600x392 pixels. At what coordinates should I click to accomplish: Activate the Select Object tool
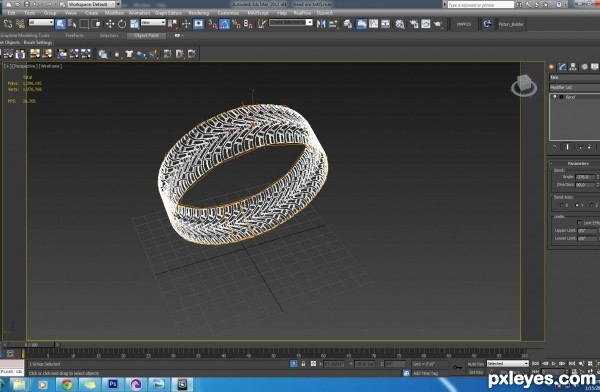tap(60, 24)
